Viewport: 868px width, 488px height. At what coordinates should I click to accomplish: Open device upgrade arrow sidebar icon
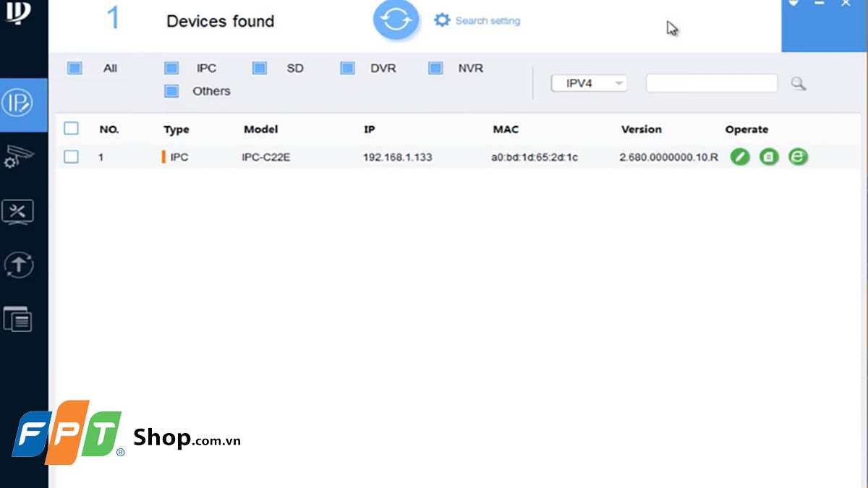[x=18, y=265]
